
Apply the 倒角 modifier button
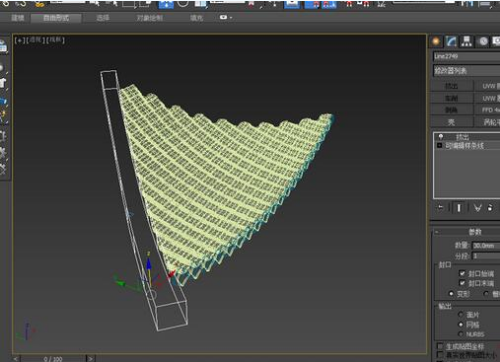452,110
